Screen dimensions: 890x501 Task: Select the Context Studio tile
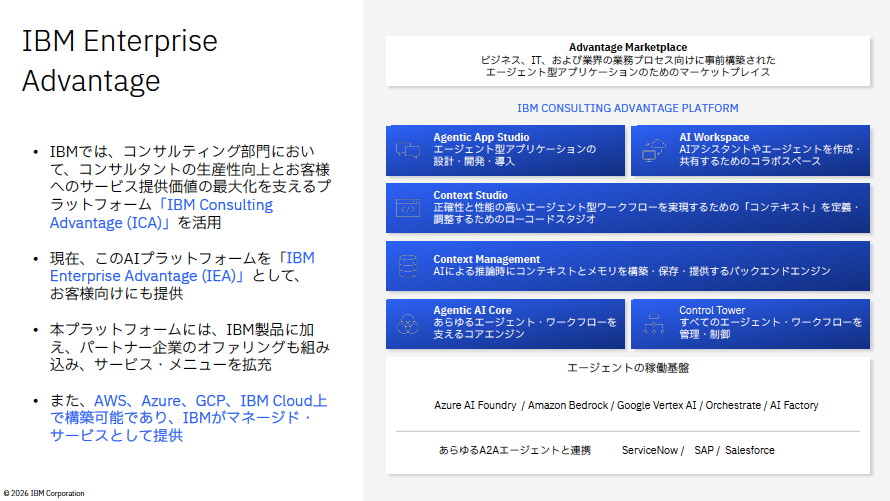pos(628,208)
